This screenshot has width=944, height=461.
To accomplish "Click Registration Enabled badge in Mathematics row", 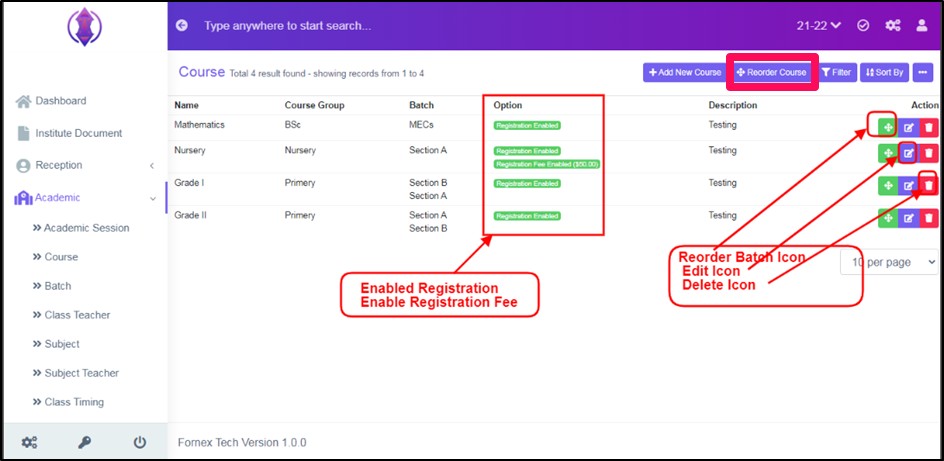I will [527, 125].
